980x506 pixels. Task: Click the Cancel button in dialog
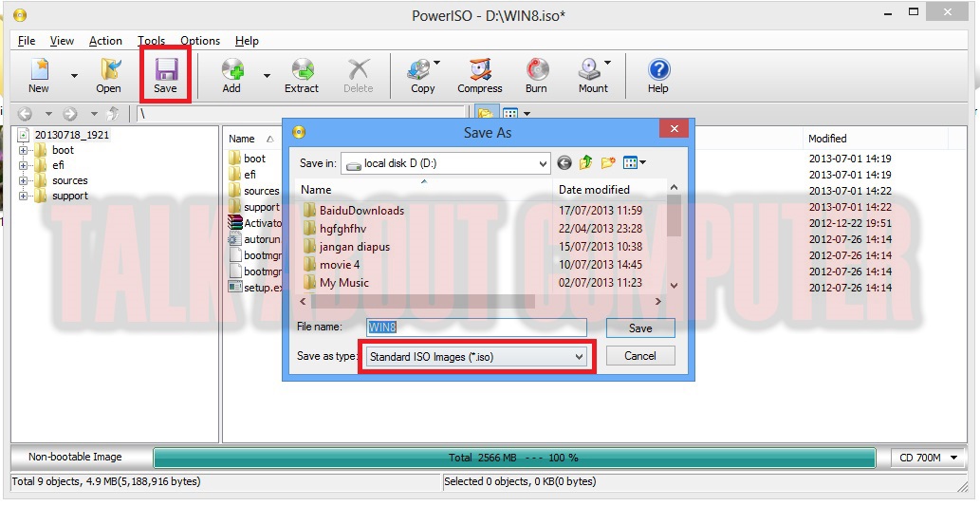640,356
